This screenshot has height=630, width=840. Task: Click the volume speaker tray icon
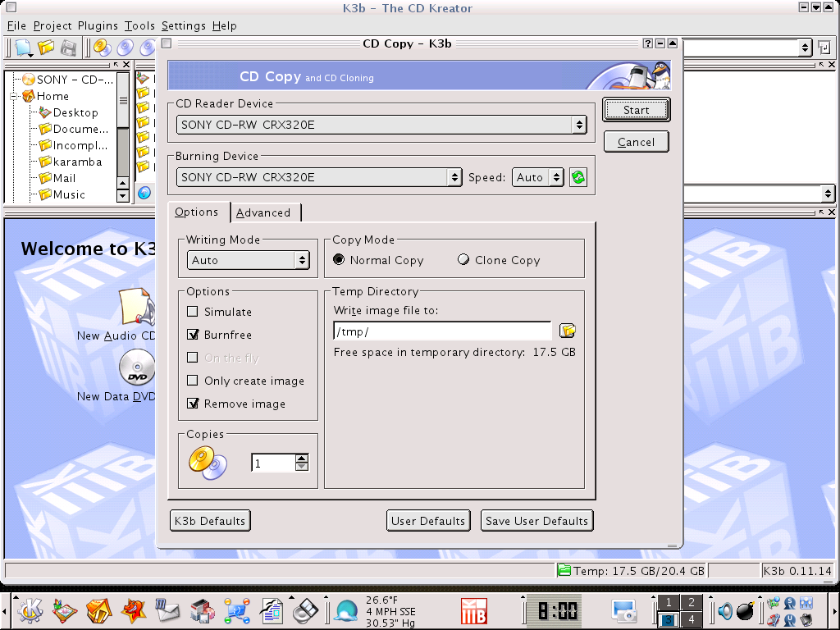725,610
